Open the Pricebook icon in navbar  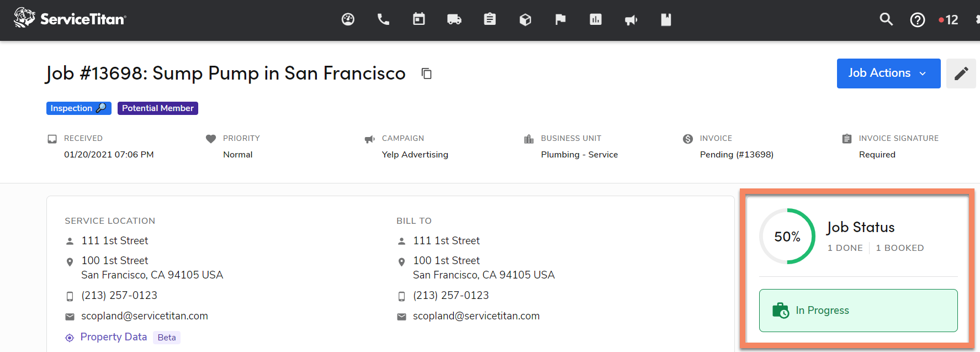(666, 20)
